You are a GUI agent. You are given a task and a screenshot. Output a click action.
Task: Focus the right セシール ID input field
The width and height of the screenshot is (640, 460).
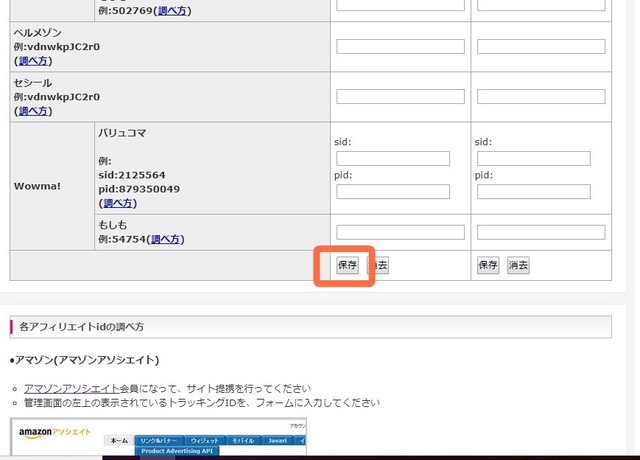click(541, 97)
